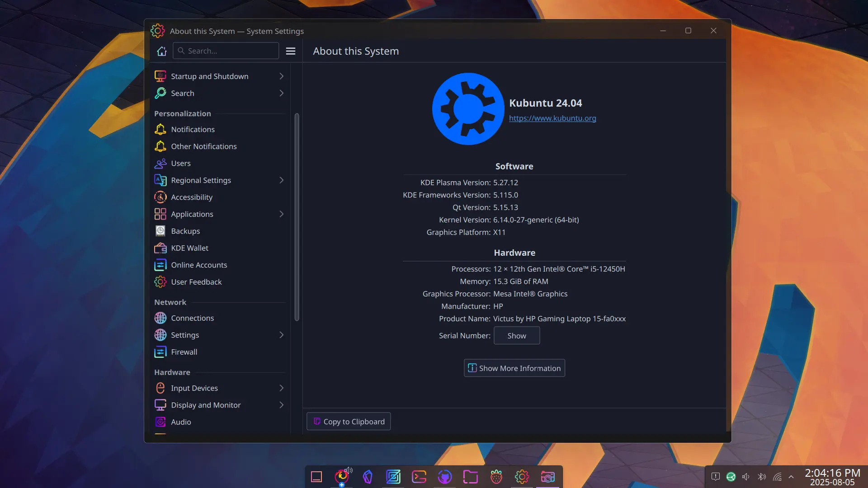Open the kubuntu.org website link
Viewport: 868px width, 488px height.
click(552, 118)
